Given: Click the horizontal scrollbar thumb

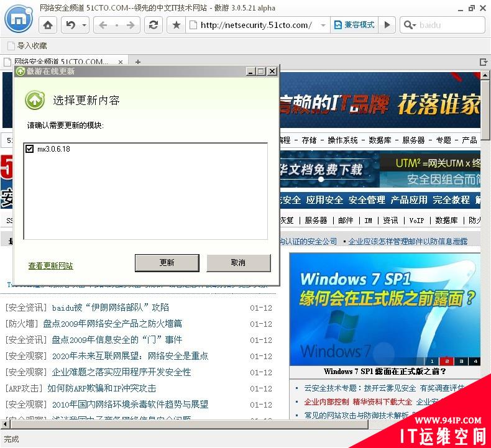Looking at the screenshot, I should pos(190,424).
